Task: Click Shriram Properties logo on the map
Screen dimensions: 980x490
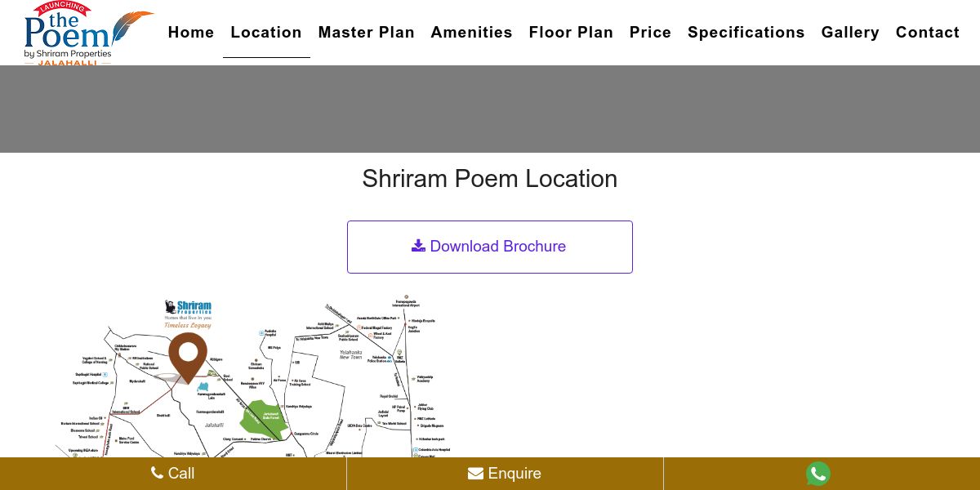Action: [189, 314]
